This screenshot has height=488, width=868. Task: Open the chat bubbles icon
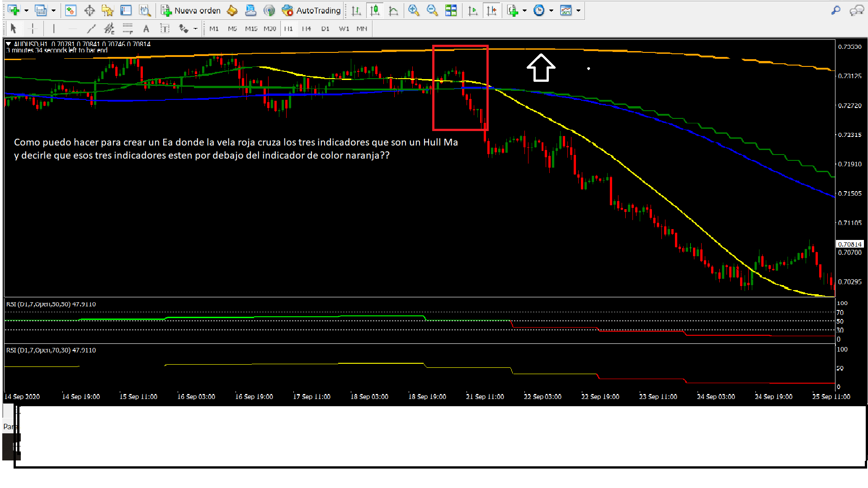click(857, 10)
